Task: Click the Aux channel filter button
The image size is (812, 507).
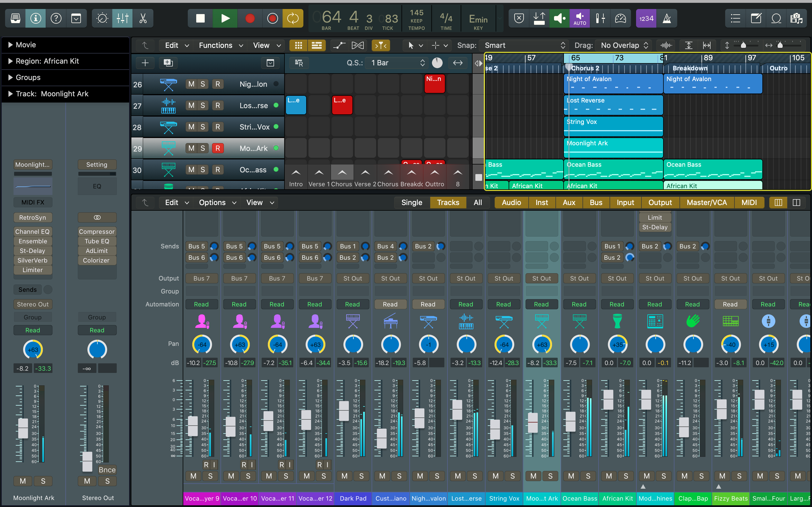Action: point(569,203)
